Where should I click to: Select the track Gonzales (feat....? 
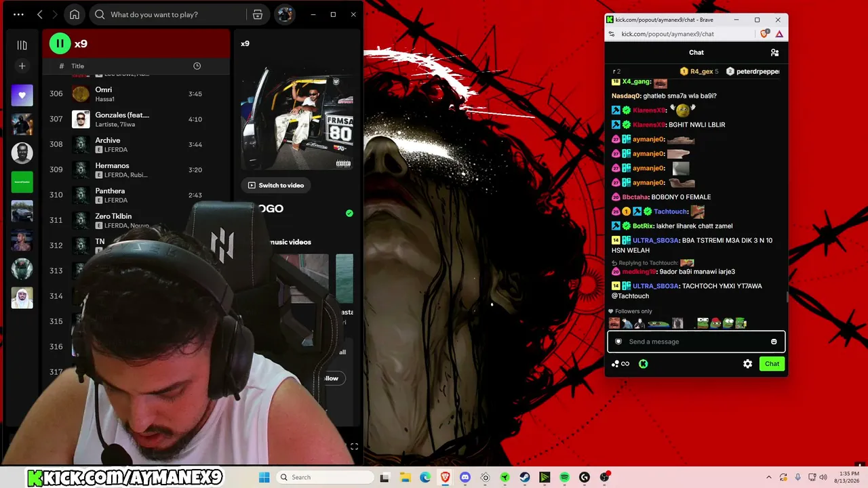pyautogui.click(x=136, y=119)
